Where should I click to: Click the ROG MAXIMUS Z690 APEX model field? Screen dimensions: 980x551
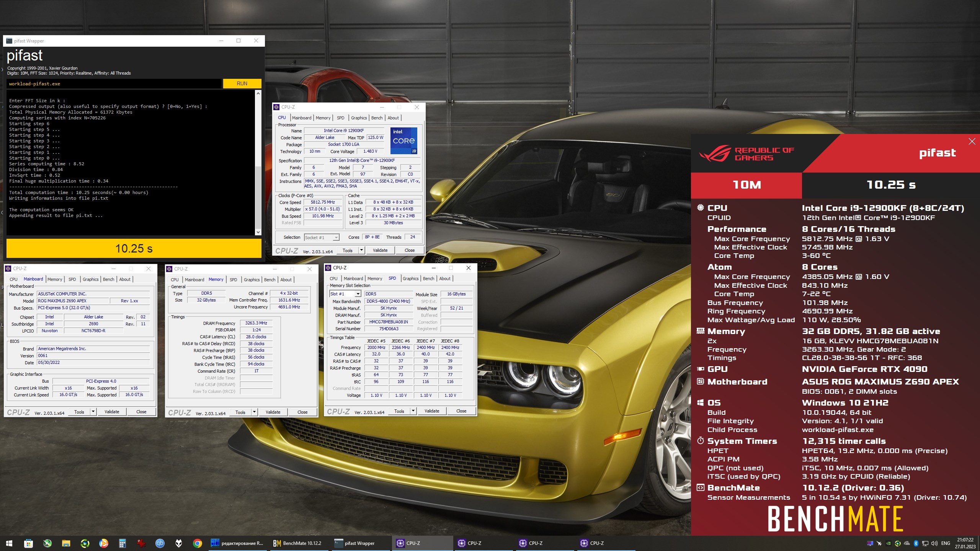click(73, 301)
